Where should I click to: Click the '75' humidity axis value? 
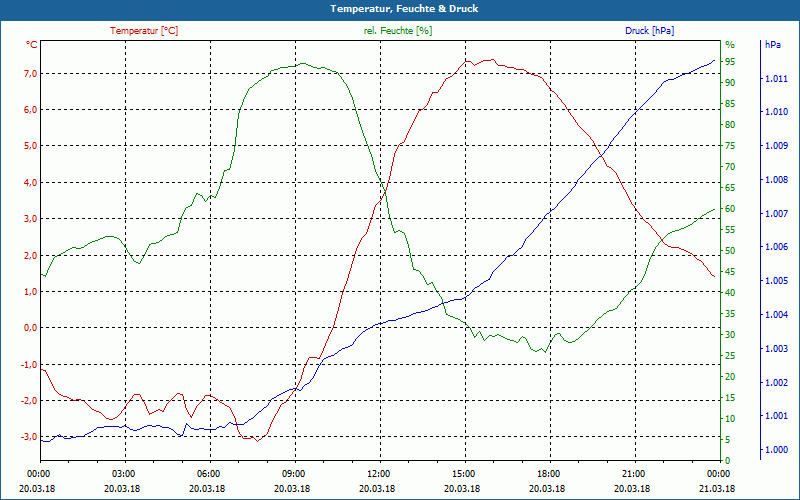pyautogui.click(x=730, y=146)
